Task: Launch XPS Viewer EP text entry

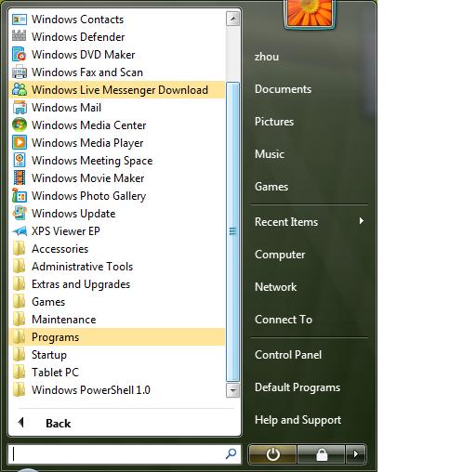Action: tap(66, 231)
